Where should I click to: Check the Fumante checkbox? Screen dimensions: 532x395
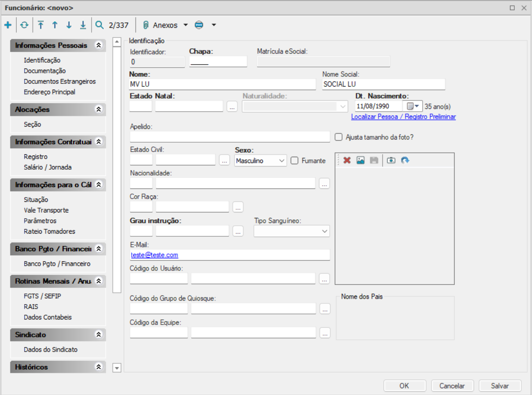(295, 161)
